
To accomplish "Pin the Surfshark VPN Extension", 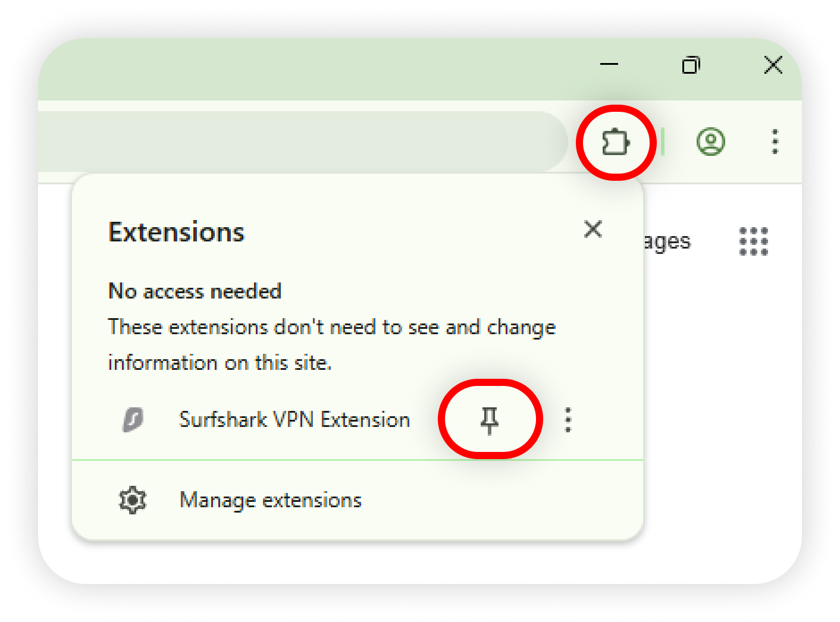I will pos(490,420).
